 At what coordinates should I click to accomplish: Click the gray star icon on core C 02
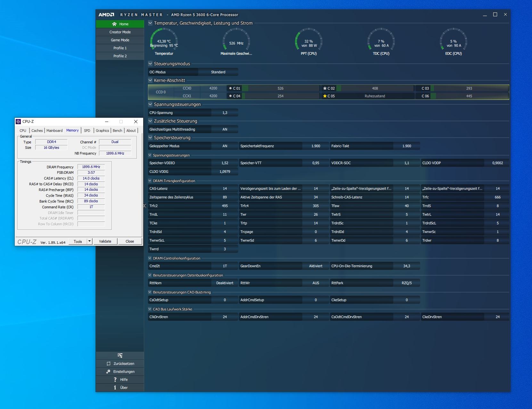coord(325,88)
